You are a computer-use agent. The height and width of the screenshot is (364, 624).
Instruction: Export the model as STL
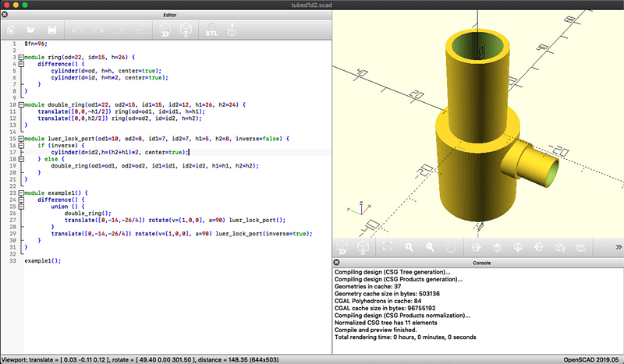click(211, 30)
